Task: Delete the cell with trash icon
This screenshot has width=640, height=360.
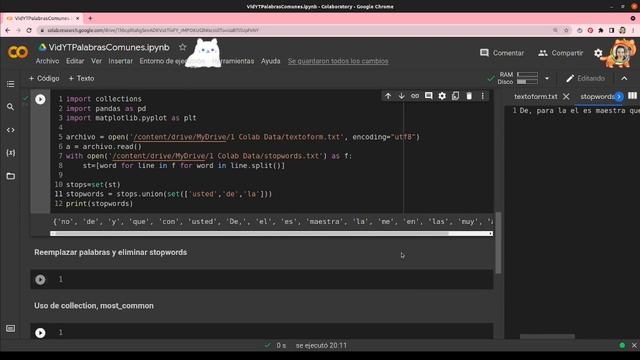Action: pos(469,96)
